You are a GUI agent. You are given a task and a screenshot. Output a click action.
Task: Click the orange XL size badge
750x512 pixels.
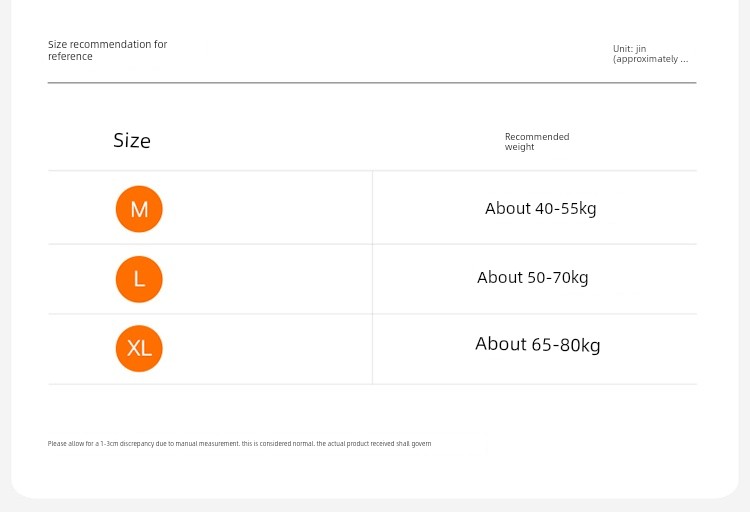tap(139, 348)
